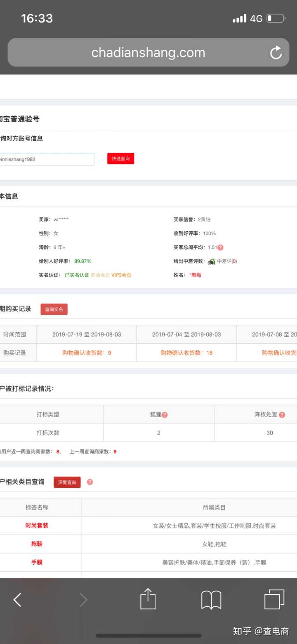Click the 中差评 face icon
297x644 pixels.
(x=212, y=261)
